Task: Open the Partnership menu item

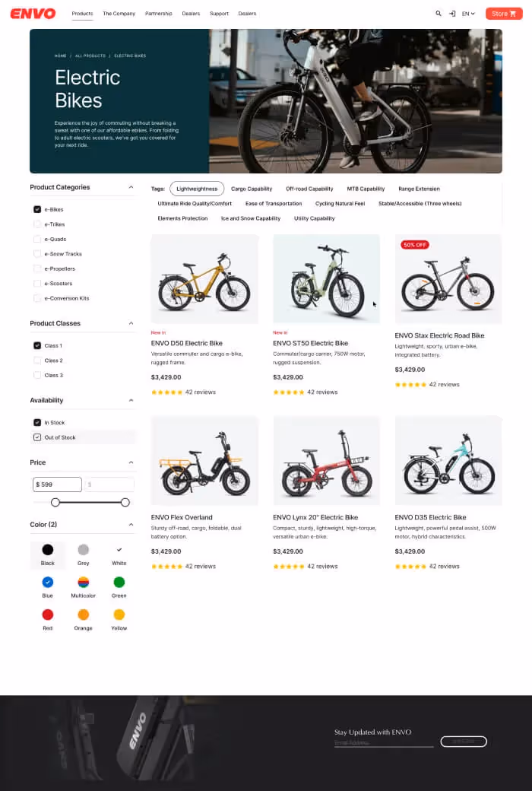Action: 158,14
